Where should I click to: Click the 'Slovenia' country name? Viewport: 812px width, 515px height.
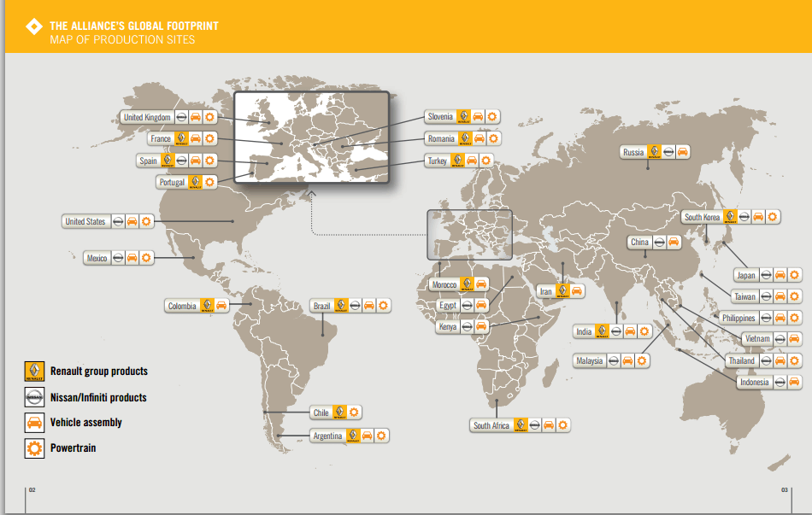click(440, 117)
